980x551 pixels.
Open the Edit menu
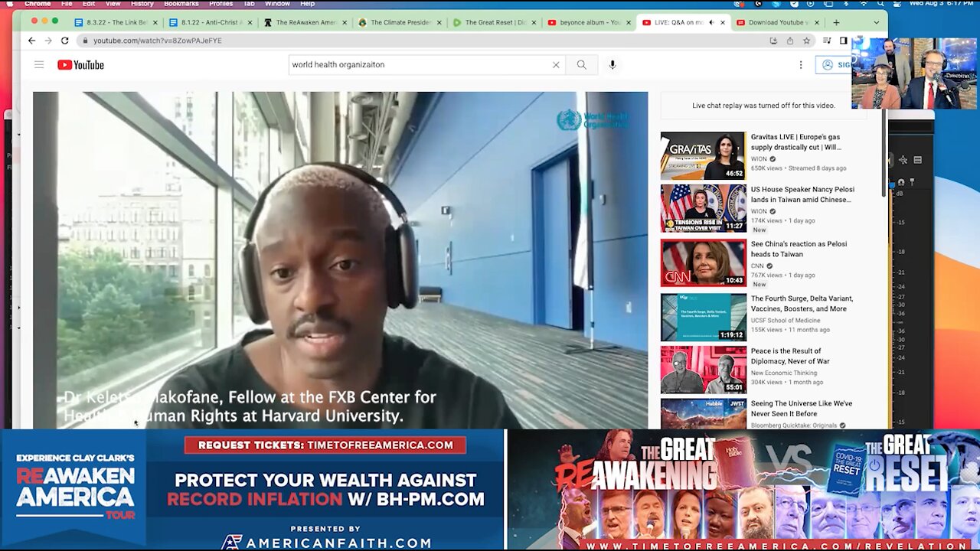coord(89,4)
